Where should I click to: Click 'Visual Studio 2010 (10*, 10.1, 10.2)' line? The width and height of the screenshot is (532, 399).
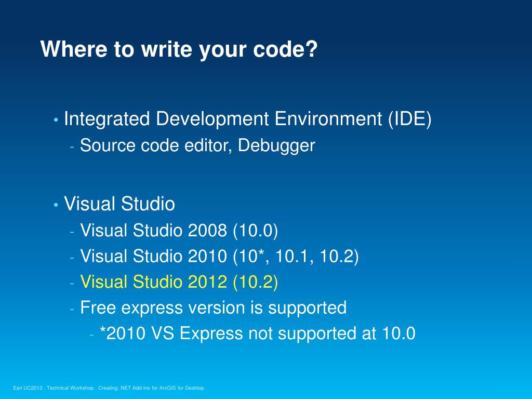click(220, 256)
